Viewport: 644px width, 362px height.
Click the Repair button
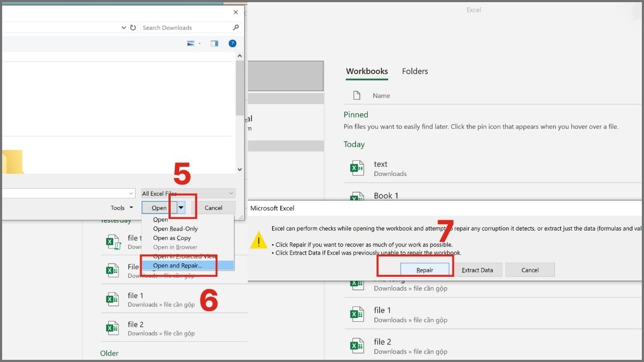(425, 270)
